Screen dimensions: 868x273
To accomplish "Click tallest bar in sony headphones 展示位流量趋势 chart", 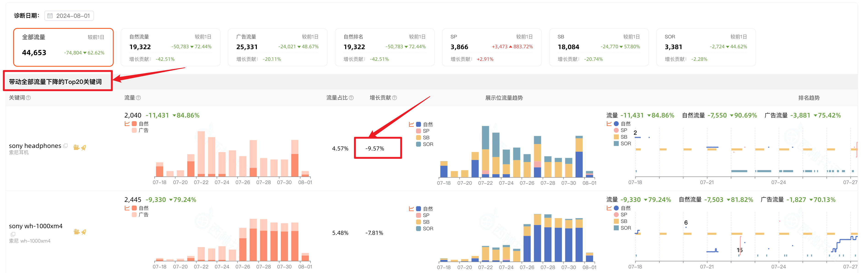I will click(x=485, y=152).
